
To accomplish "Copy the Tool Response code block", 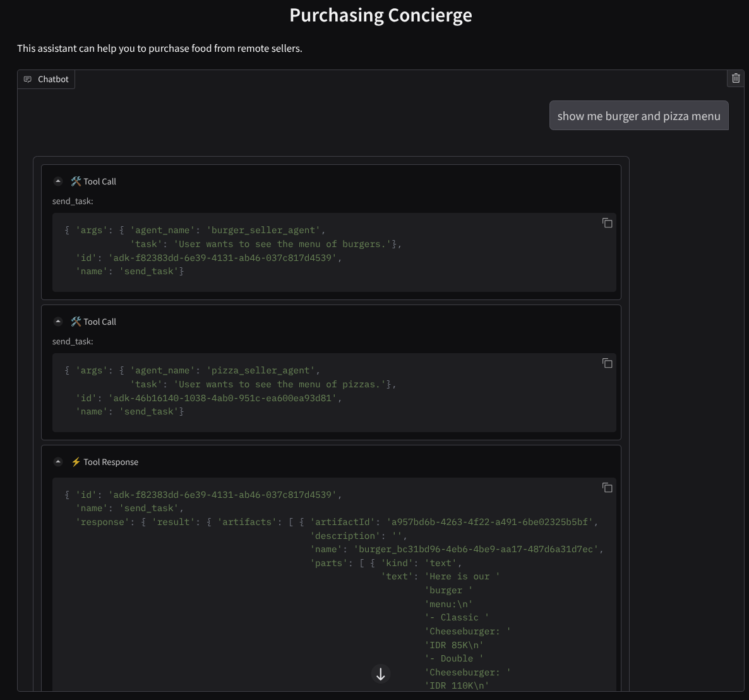I will point(607,488).
